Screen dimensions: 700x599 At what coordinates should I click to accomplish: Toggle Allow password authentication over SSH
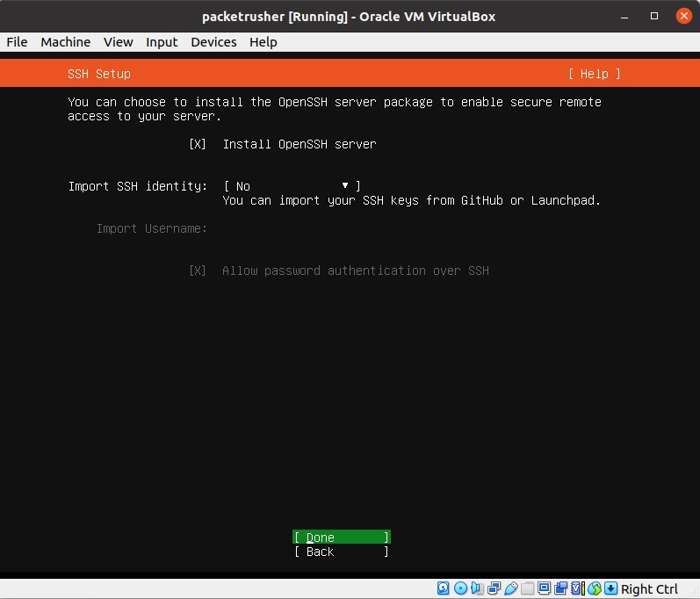tap(198, 271)
